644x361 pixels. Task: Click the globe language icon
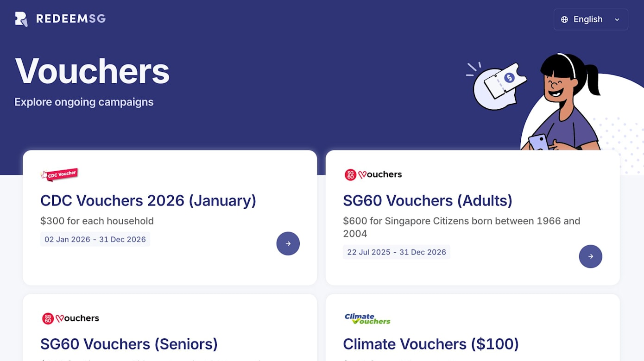pyautogui.click(x=564, y=19)
